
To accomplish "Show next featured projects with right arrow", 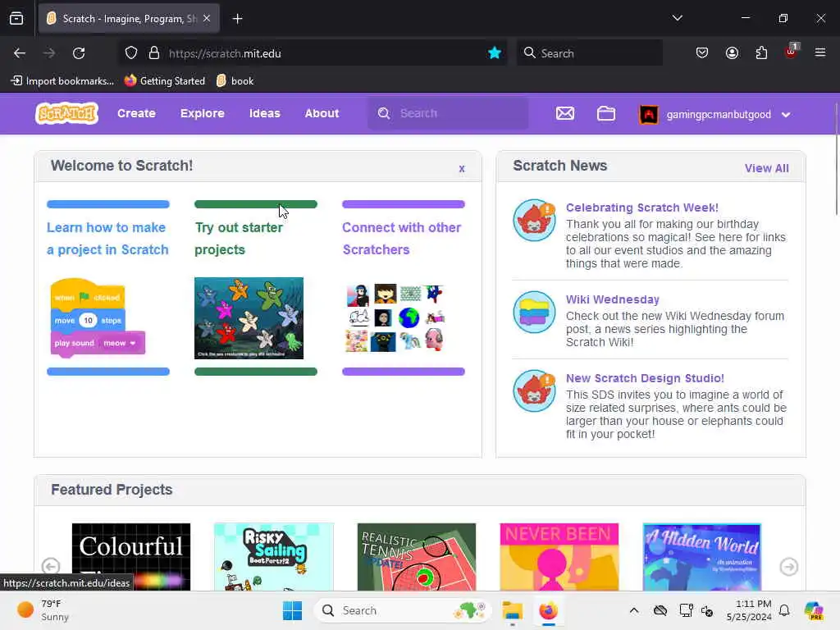I will tap(788, 566).
